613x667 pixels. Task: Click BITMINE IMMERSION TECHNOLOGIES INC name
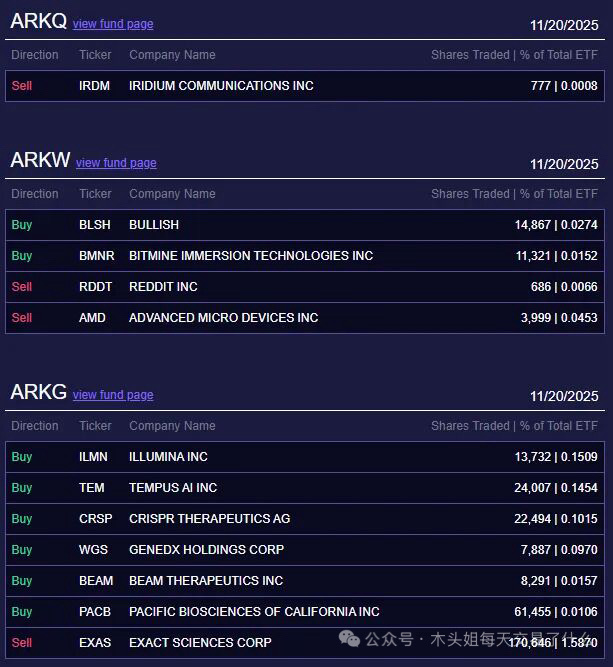click(x=251, y=256)
